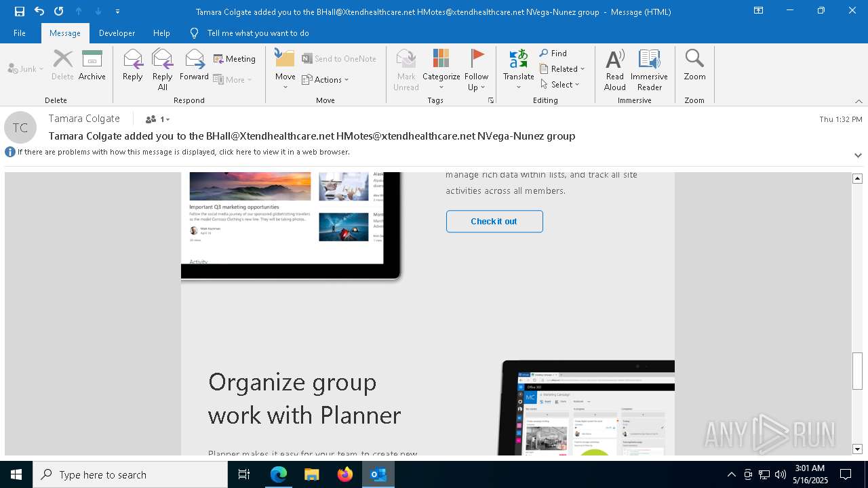Viewport: 868px width, 488px height.
Task: Save the message using the disk icon
Action: pos(19,11)
